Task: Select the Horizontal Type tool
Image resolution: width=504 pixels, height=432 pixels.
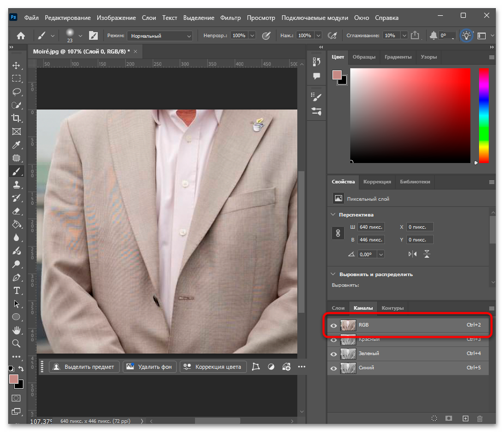Action: [x=16, y=291]
